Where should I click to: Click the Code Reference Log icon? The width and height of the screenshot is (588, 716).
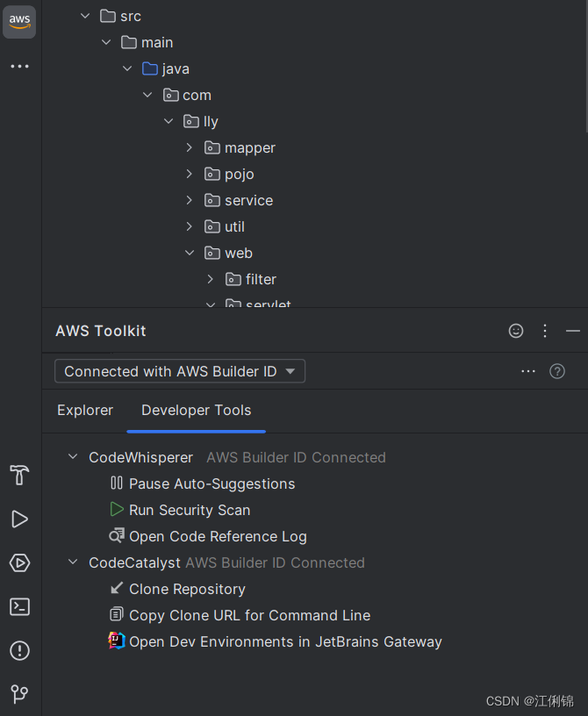117,535
